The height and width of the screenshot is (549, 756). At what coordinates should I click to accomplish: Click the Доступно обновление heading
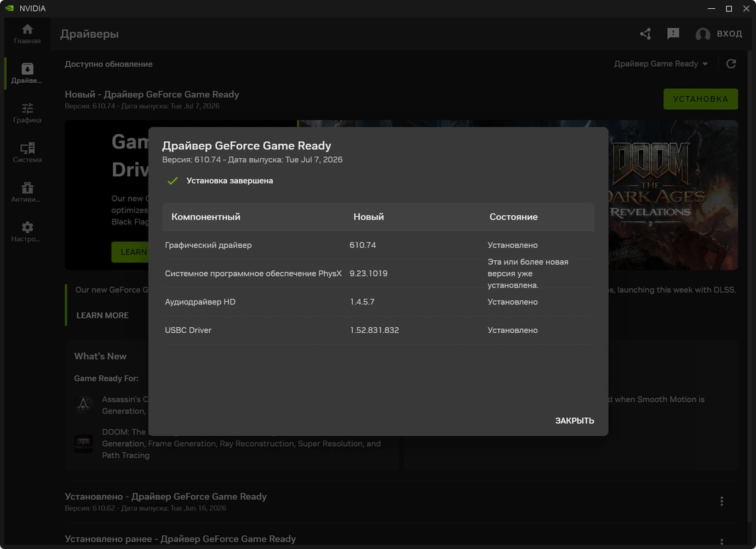(108, 64)
